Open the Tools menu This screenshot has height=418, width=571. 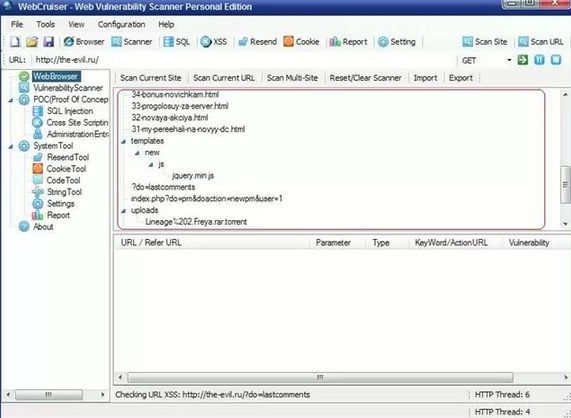[46, 24]
